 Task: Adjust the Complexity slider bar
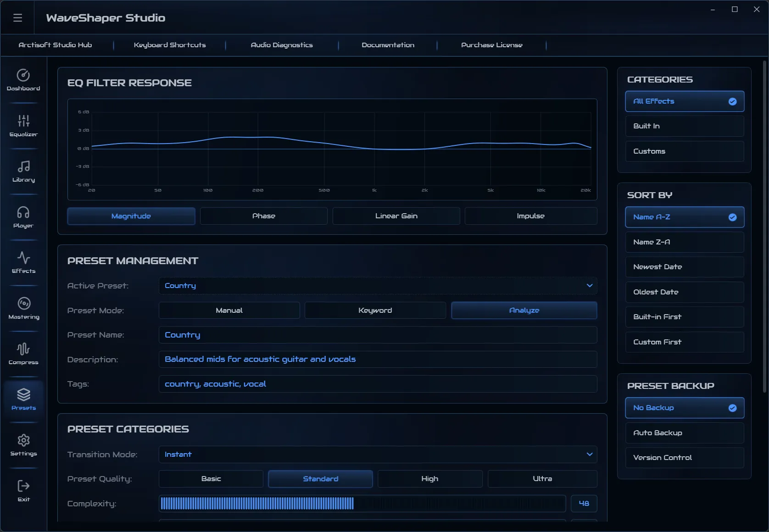click(362, 504)
